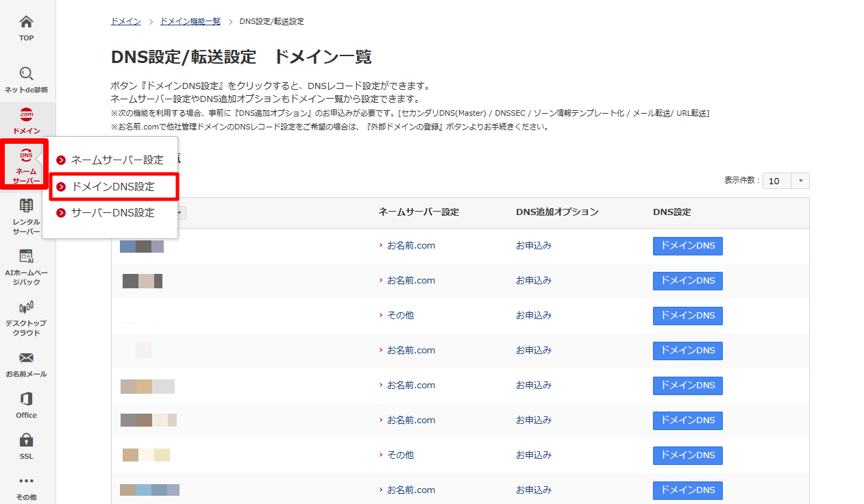This screenshot has width=864, height=504.
Task: Open AIホームページパック sidebar icon
Action: [26, 257]
